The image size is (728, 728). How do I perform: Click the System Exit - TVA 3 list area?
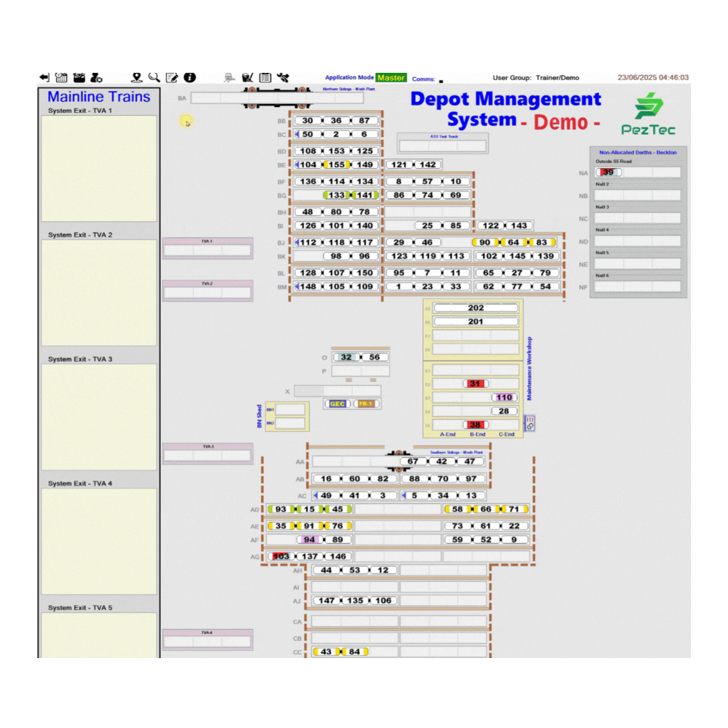click(x=99, y=417)
